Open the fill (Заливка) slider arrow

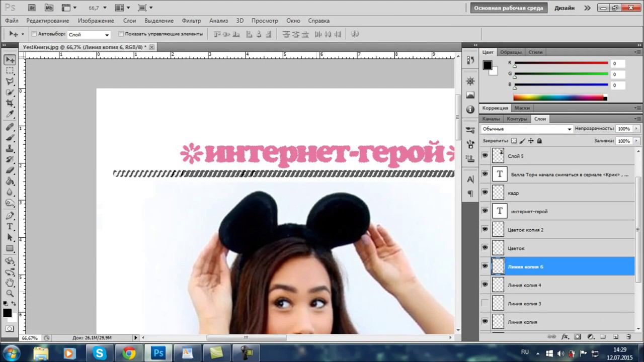tap(636, 141)
